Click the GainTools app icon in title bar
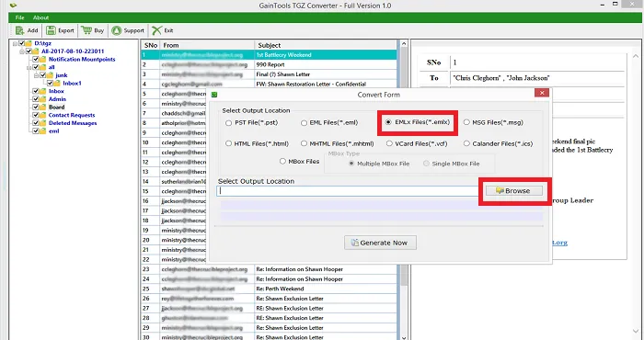Viewport: 644px width, 340px height. coord(13,6)
